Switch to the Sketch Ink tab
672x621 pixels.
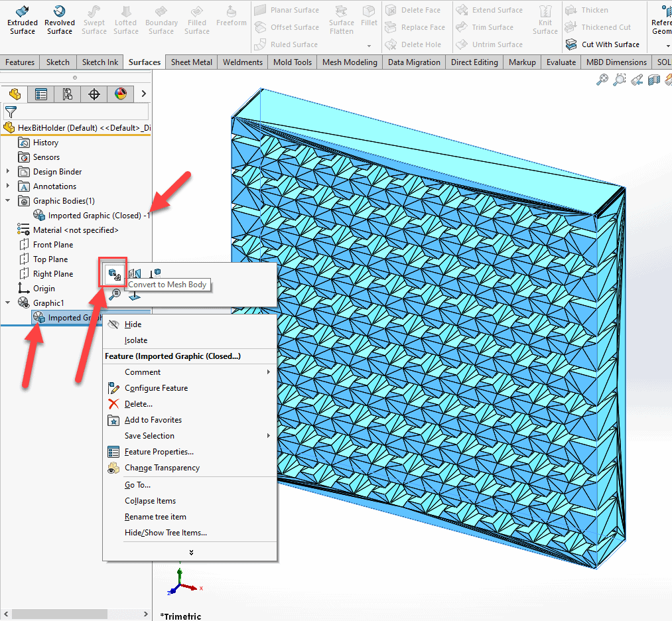click(100, 62)
